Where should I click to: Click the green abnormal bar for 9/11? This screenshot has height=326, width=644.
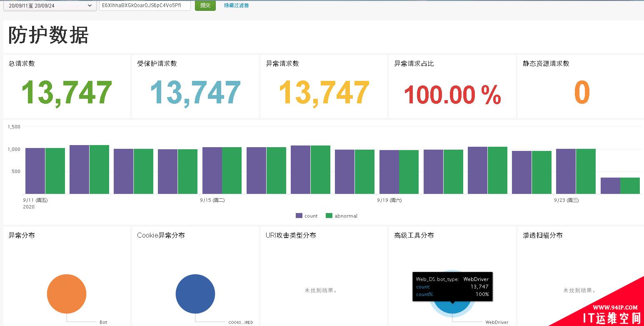pyautogui.click(x=55, y=171)
